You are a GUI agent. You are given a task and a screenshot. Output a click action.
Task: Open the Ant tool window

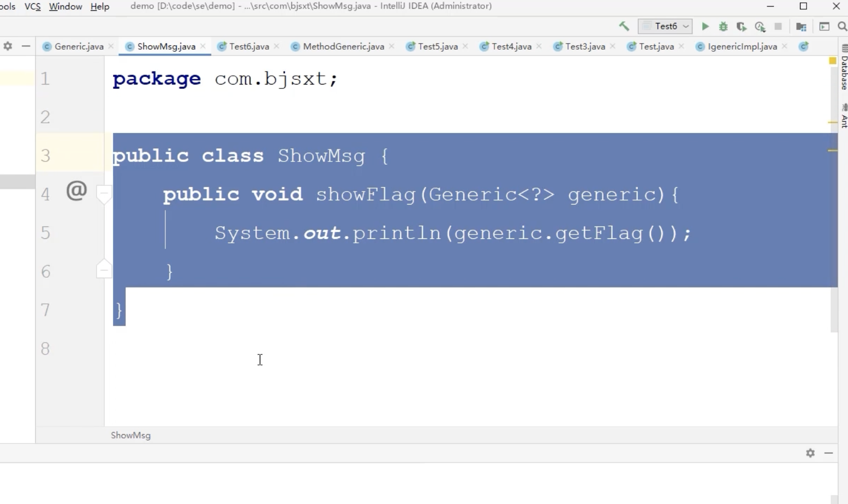(844, 116)
